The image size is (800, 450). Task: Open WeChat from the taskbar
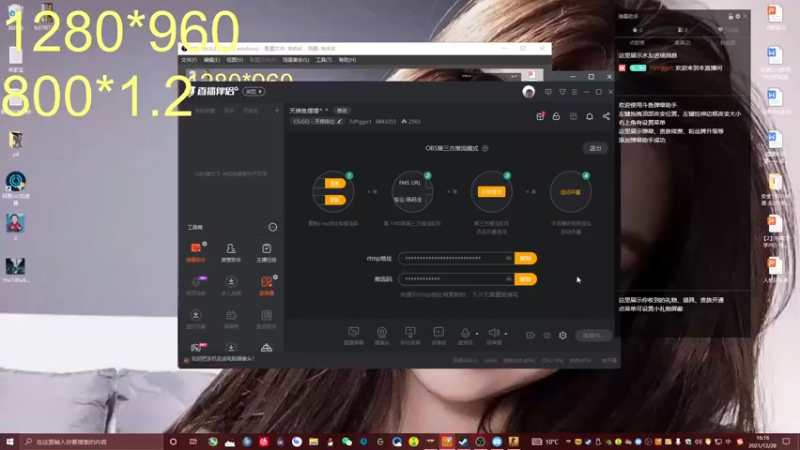click(x=346, y=441)
